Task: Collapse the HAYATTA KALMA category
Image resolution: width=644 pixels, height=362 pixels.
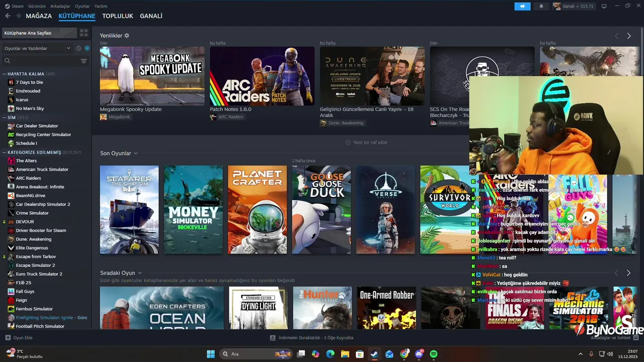Action: tap(4, 74)
